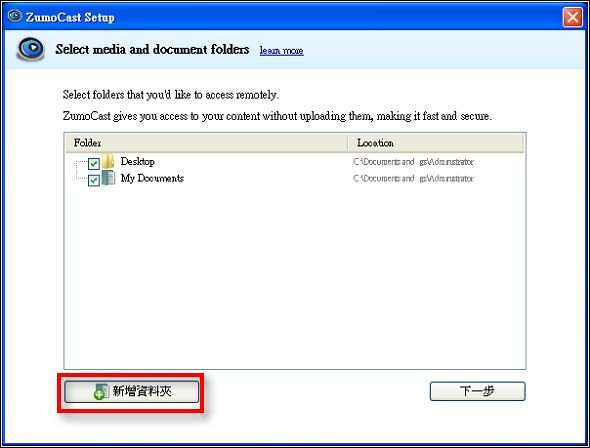Close the ZumoCast Setup window
This screenshot has width=590, height=448.
(x=572, y=17)
